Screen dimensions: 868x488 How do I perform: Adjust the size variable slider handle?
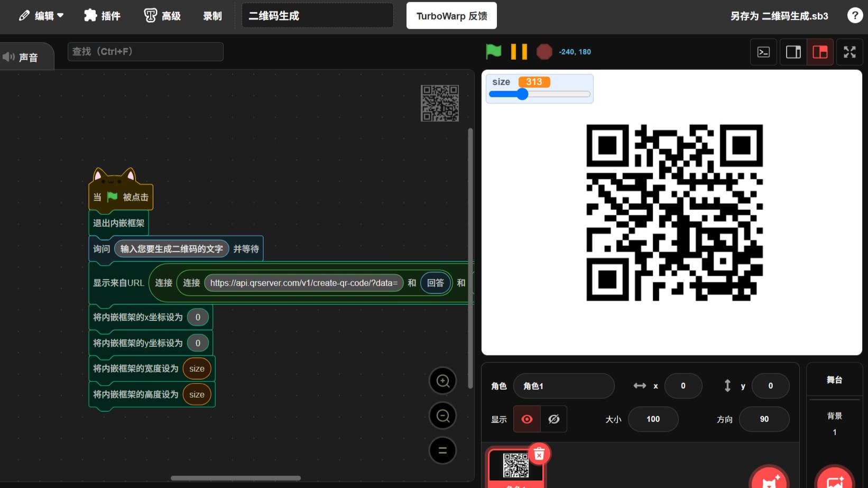[522, 94]
